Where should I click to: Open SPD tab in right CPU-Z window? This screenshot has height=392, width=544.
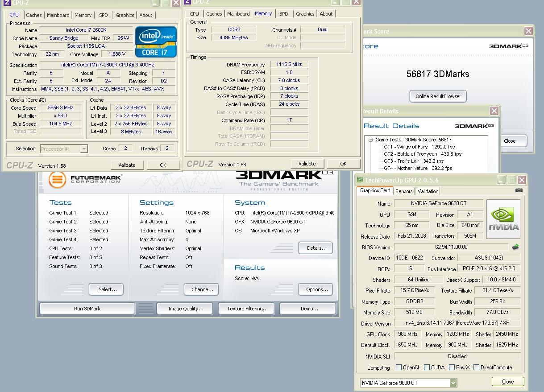click(284, 14)
